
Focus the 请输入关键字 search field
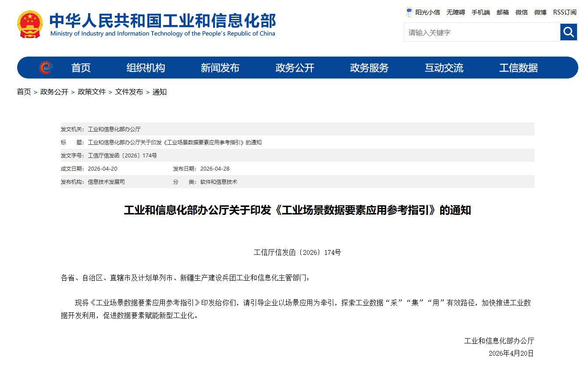[482, 32]
